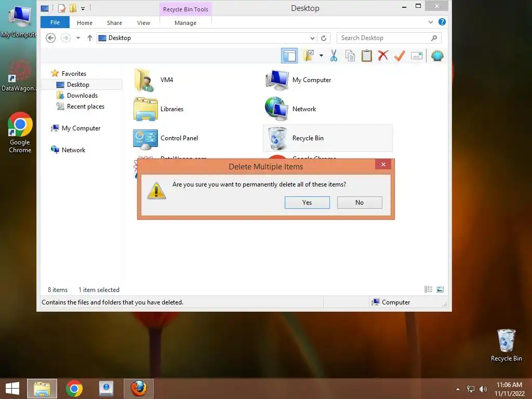The height and width of the screenshot is (399, 532).
Task: Click the volume speaker tray icon
Action: point(483,389)
